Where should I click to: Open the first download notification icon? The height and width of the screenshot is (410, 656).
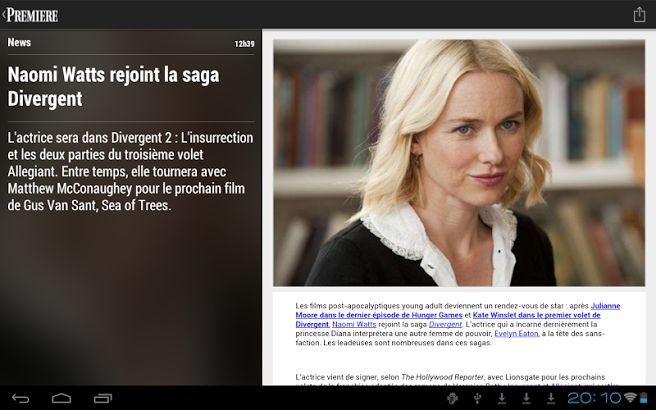[x=502, y=398]
